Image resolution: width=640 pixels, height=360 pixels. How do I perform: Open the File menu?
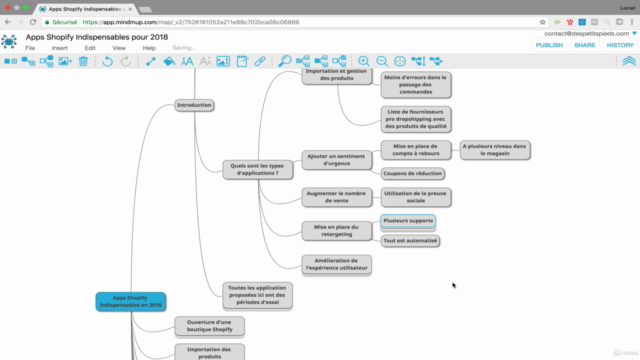coord(30,48)
